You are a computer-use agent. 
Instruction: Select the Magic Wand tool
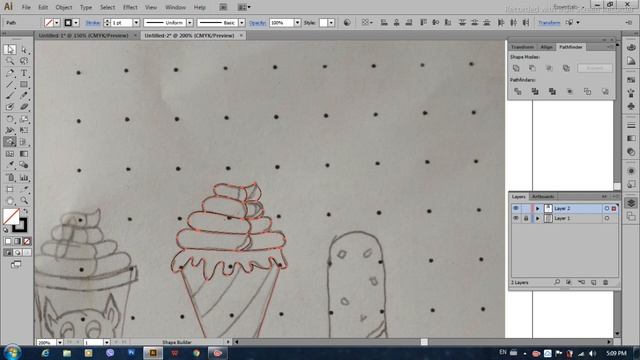tap(10, 61)
